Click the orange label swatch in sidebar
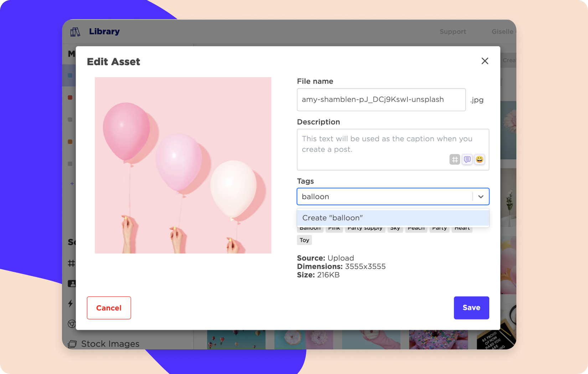588x374 pixels. (70, 142)
